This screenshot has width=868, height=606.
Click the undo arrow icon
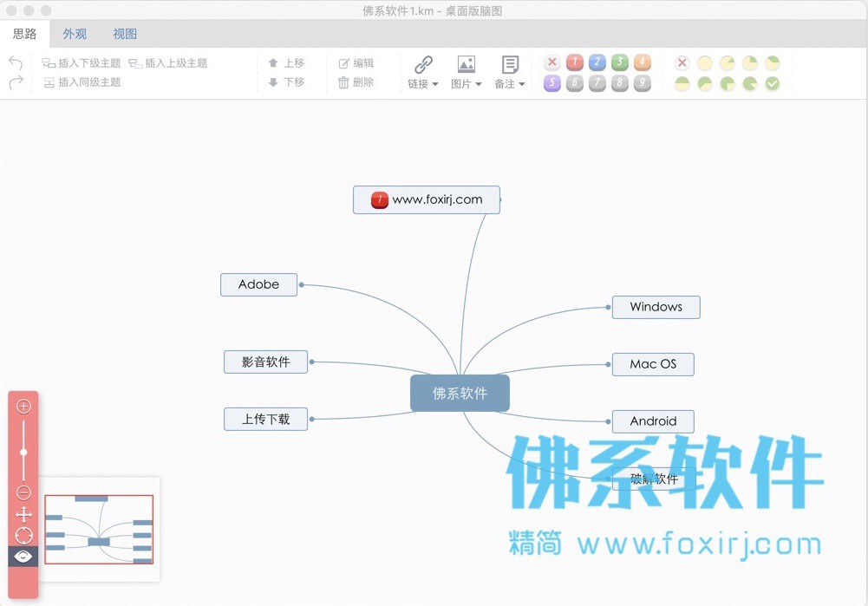(16, 62)
